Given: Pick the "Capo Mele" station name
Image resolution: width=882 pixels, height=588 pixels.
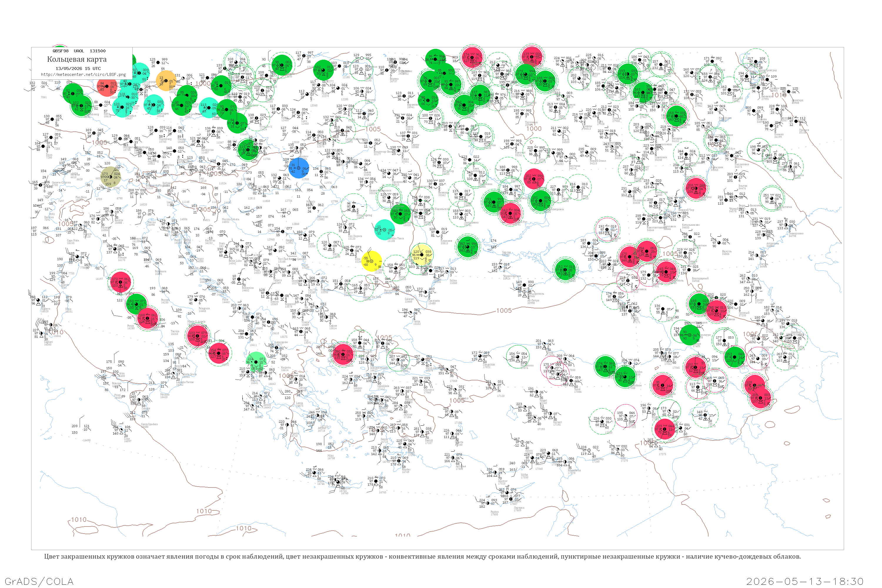Looking at the screenshot, I should pyautogui.click(x=73, y=240).
